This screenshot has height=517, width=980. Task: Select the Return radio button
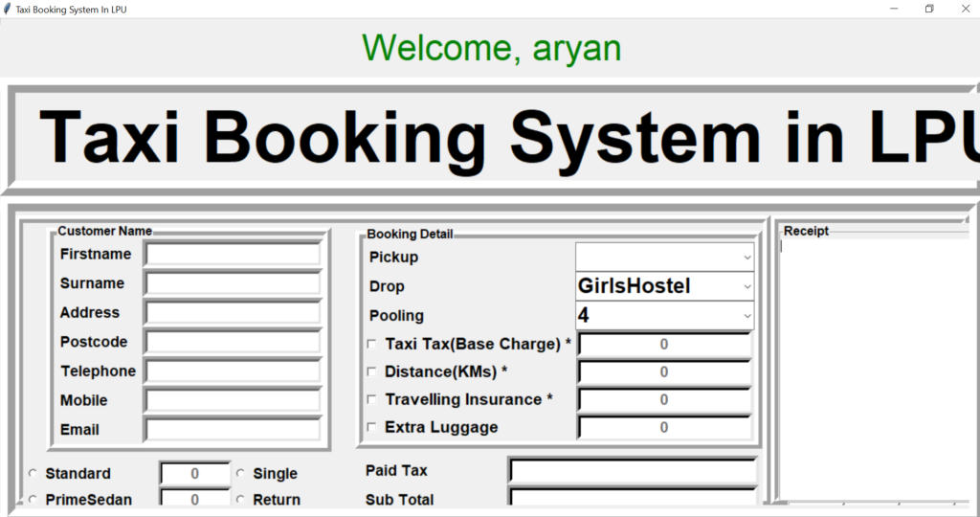tap(240, 500)
